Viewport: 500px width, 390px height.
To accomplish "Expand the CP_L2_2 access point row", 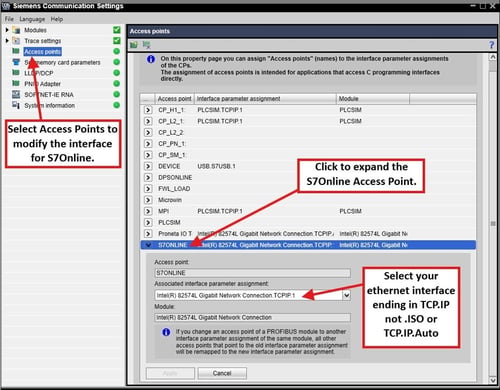I will pyautogui.click(x=148, y=133).
